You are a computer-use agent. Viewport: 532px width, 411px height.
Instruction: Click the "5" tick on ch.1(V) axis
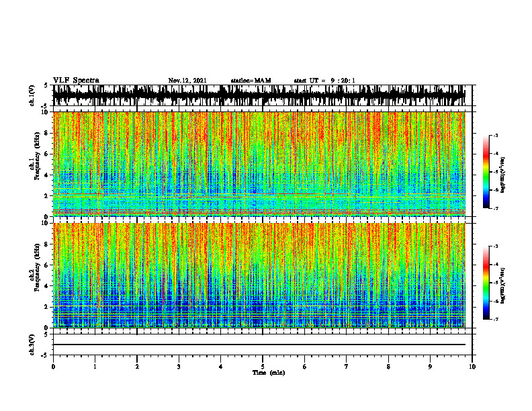[x=46, y=86]
